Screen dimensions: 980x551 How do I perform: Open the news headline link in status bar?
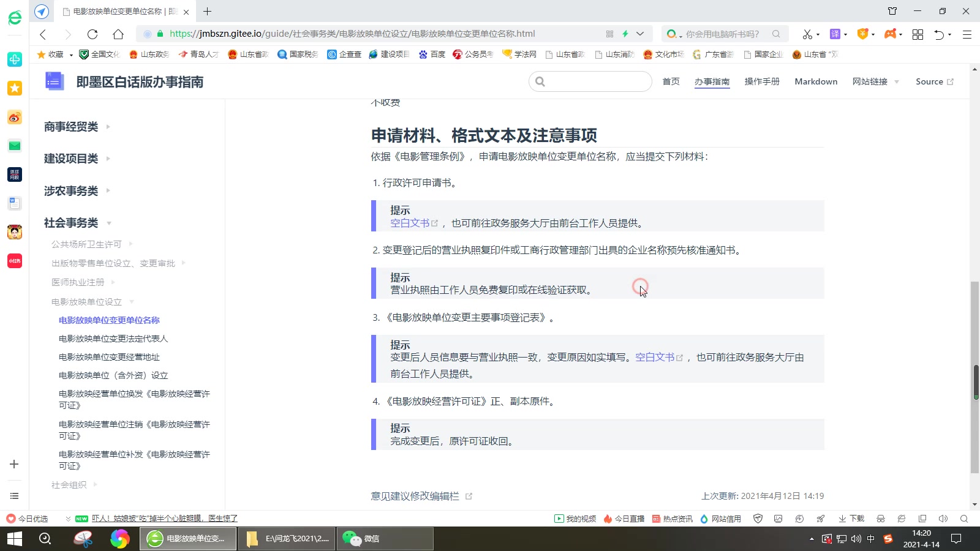[165, 519]
